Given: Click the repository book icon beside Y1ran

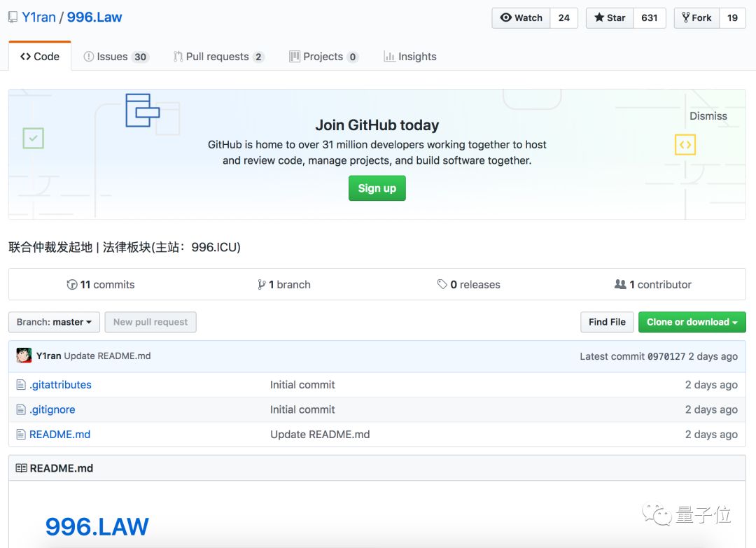Looking at the screenshot, I should 13,17.
